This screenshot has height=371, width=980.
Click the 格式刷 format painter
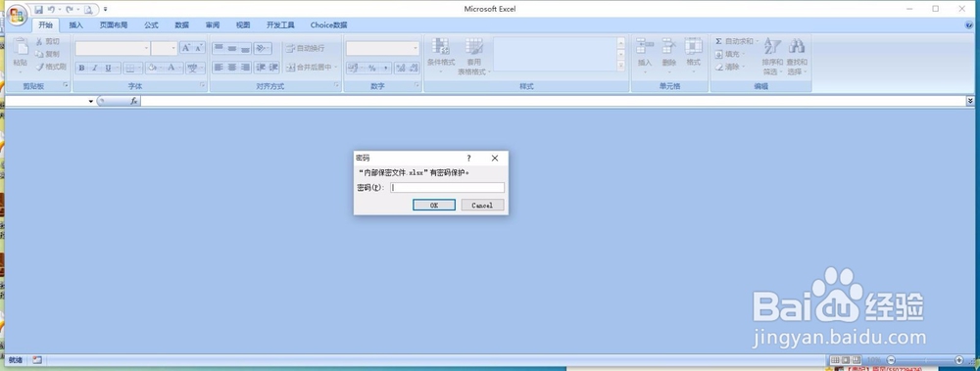point(51,67)
